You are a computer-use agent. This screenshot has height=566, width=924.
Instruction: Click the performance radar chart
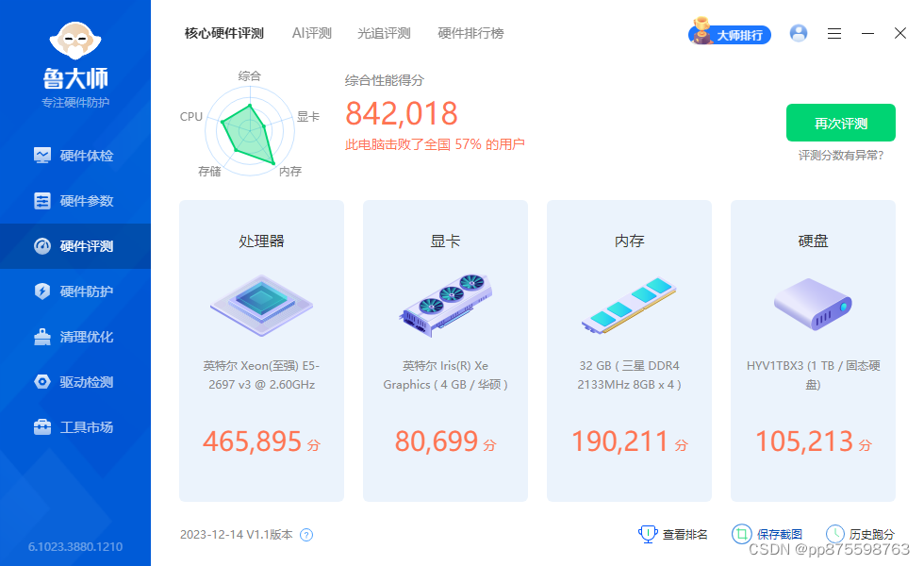click(249, 131)
